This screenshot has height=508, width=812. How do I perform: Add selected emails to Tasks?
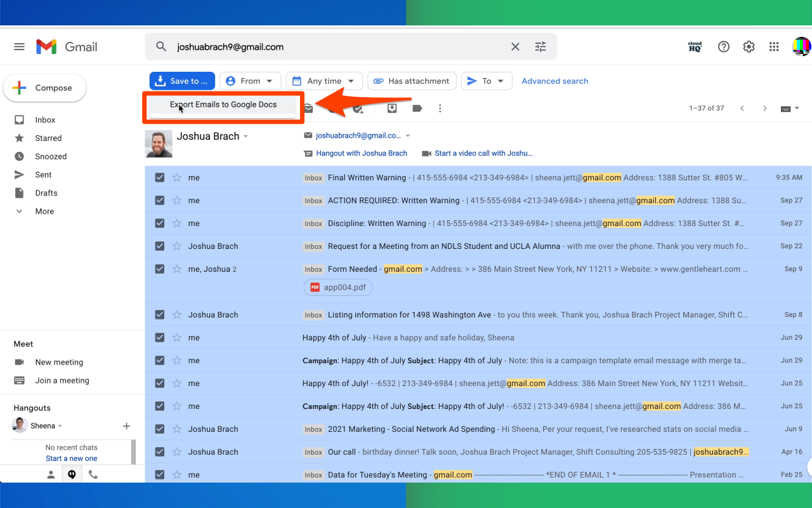pos(357,108)
